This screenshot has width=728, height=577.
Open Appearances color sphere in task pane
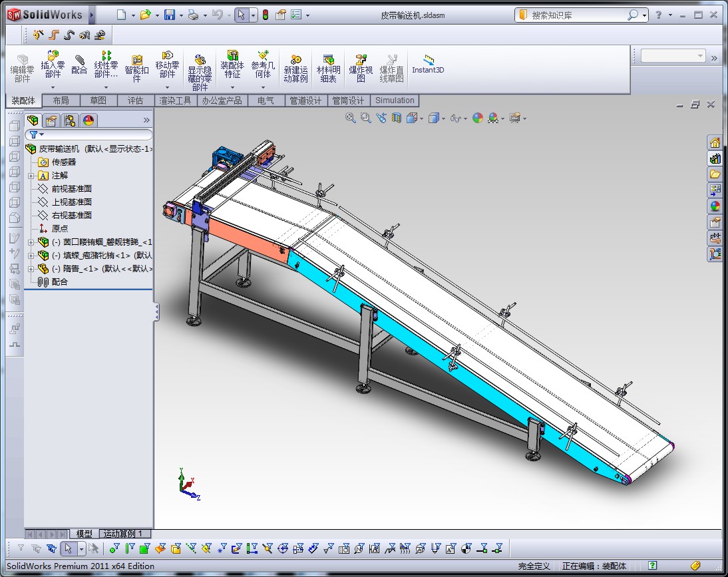pos(715,206)
